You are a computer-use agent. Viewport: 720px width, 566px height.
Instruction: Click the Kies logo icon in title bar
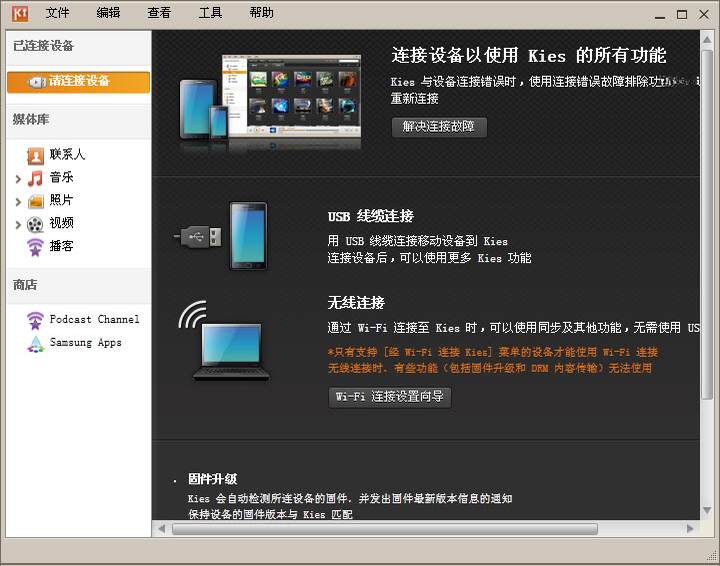(x=20, y=13)
